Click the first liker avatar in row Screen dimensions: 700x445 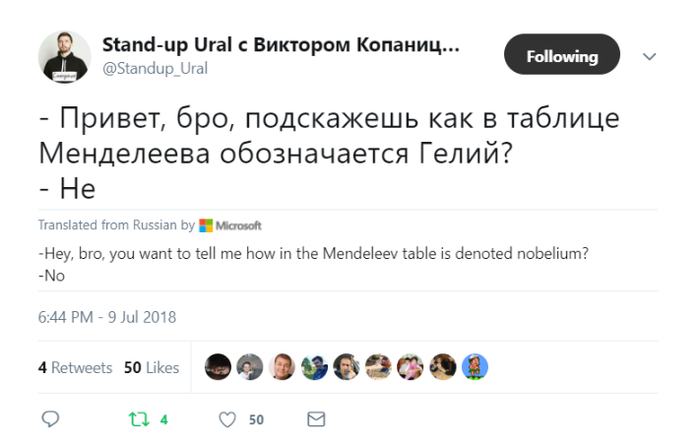218,367
